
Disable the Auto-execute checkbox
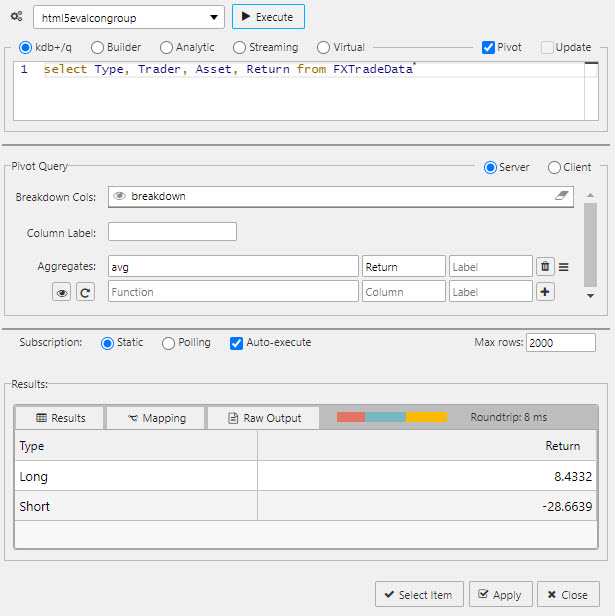click(x=236, y=343)
